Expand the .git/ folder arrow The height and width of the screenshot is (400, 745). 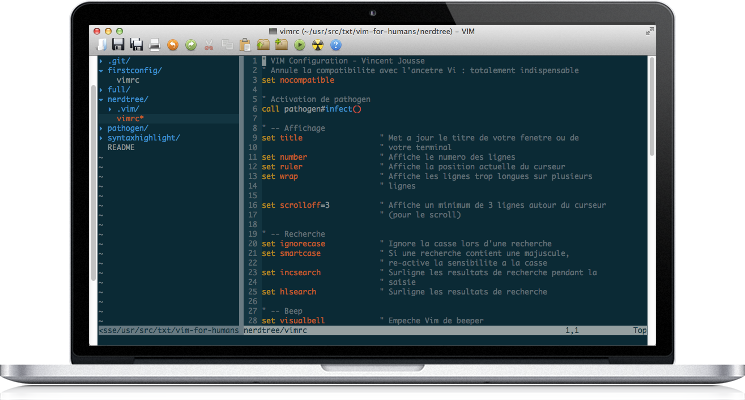pos(101,61)
